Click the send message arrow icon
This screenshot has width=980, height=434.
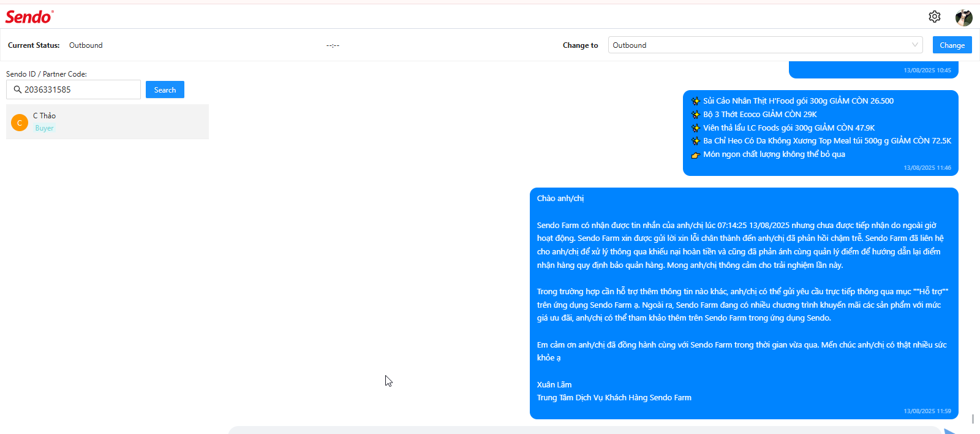[x=950, y=431]
